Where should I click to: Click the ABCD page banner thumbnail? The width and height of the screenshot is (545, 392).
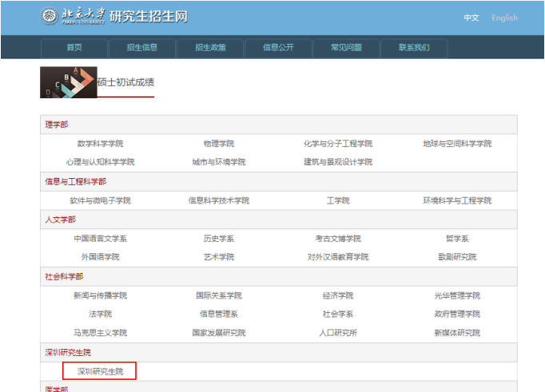pos(68,82)
